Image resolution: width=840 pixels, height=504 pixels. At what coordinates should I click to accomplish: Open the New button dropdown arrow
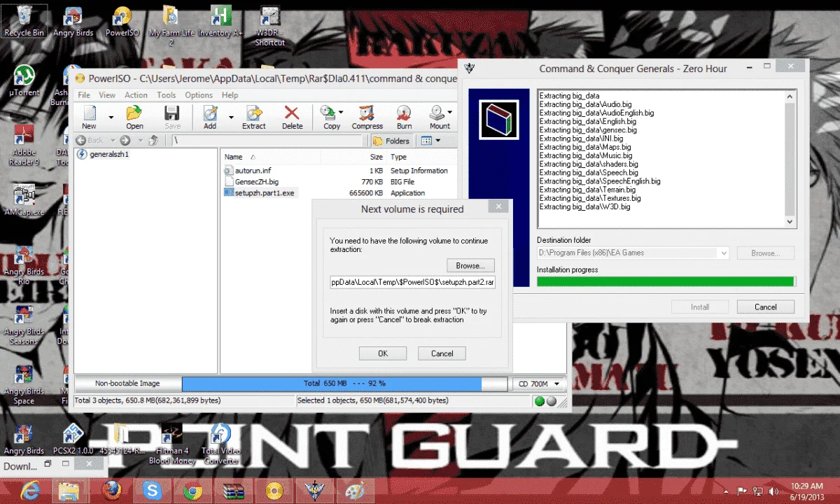click(111, 117)
